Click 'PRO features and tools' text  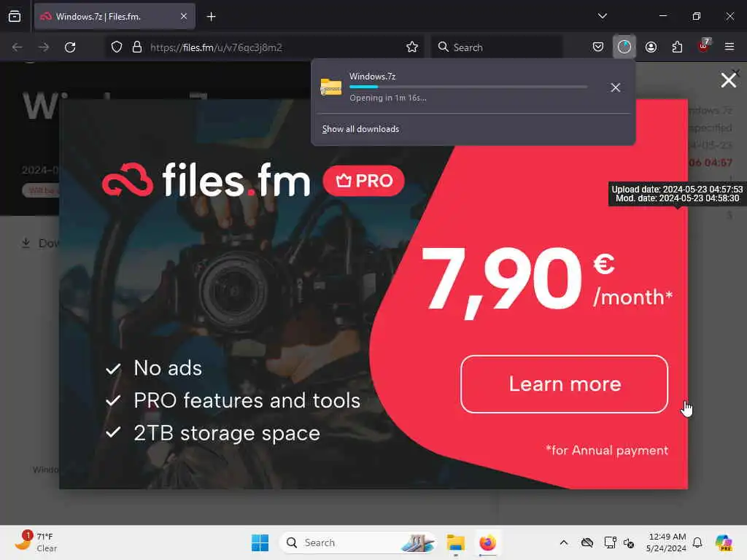click(247, 400)
